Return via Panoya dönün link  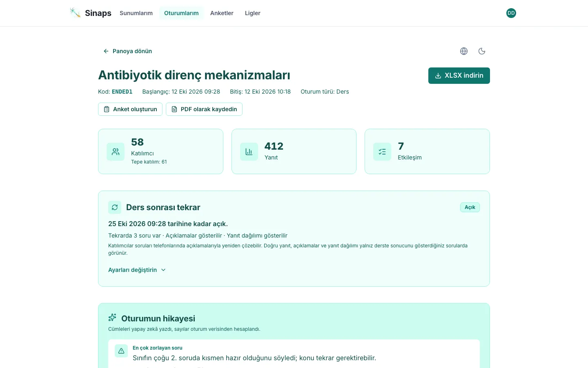click(127, 51)
